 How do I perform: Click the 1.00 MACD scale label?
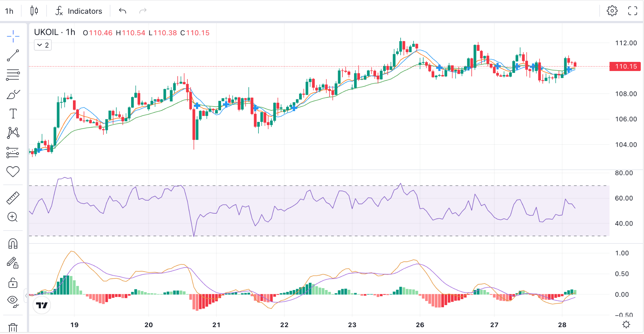[x=622, y=253]
